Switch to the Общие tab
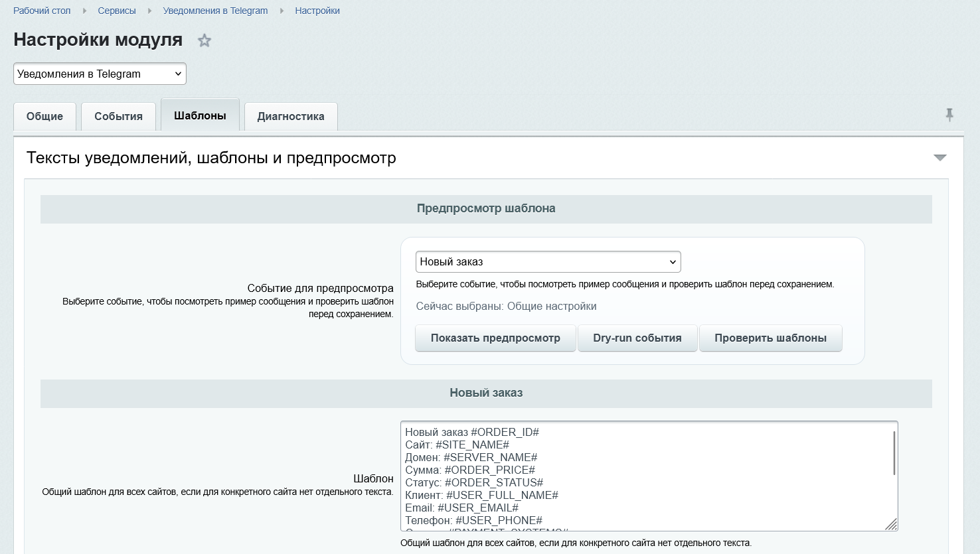 [45, 116]
